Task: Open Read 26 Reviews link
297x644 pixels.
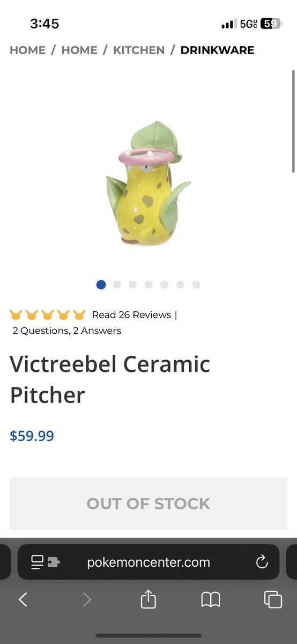Action: (131, 314)
